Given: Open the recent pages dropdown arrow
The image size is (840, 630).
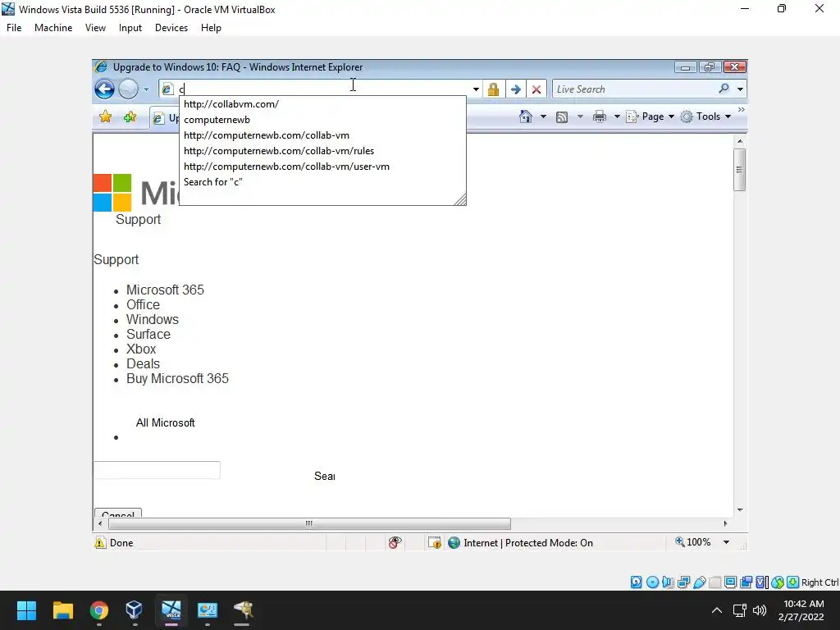Looking at the screenshot, I should (x=146, y=89).
